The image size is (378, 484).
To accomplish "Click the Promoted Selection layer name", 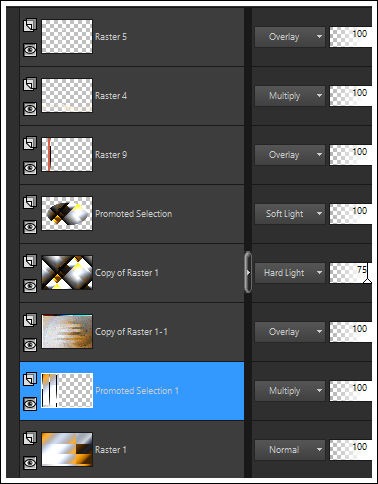I will tap(134, 214).
